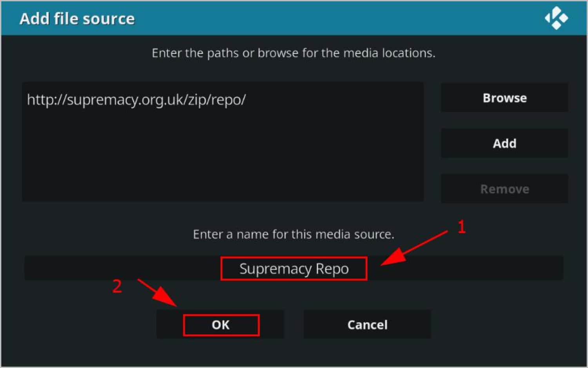Click the "Add file source" dialog title
The height and width of the screenshot is (368, 588).
click(77, 19)
